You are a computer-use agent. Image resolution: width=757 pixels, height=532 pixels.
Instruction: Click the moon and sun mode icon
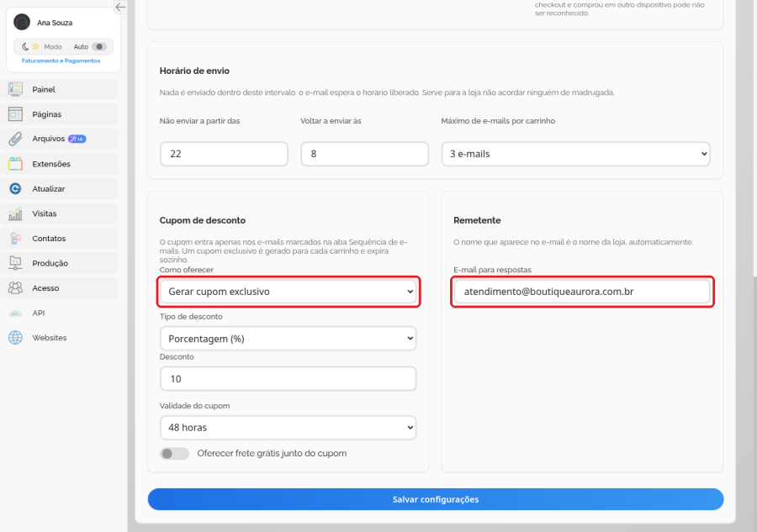[30, 47]
